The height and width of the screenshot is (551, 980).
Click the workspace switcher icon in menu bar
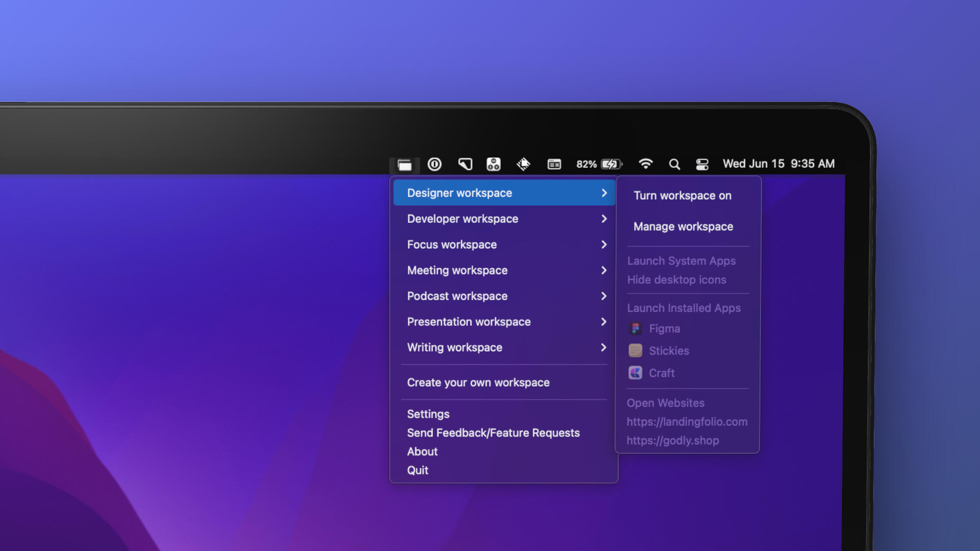(404, 164)
